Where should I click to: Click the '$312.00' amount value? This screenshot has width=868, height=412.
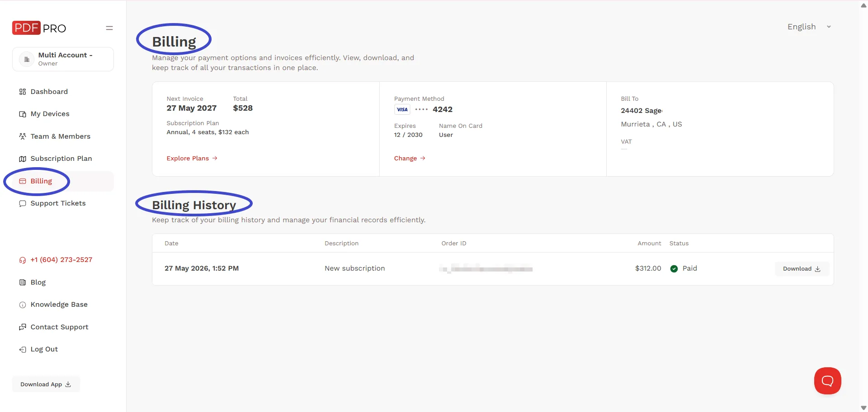click(x=648, y=268)
